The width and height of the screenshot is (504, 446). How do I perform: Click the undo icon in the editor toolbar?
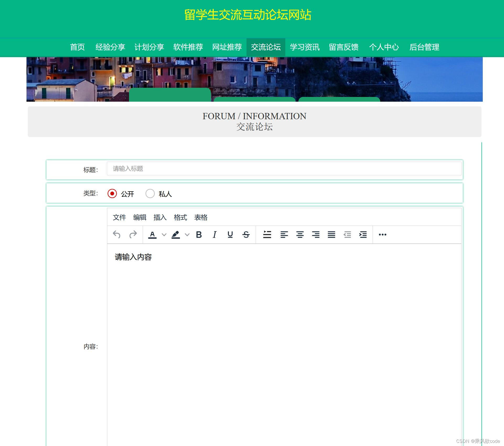click(117, 235)
